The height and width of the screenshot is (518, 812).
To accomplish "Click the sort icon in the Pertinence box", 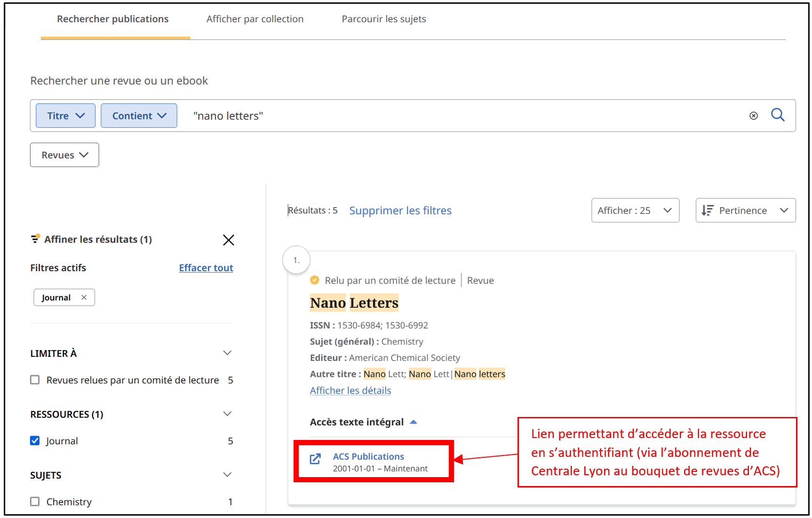I will point(708,210).
